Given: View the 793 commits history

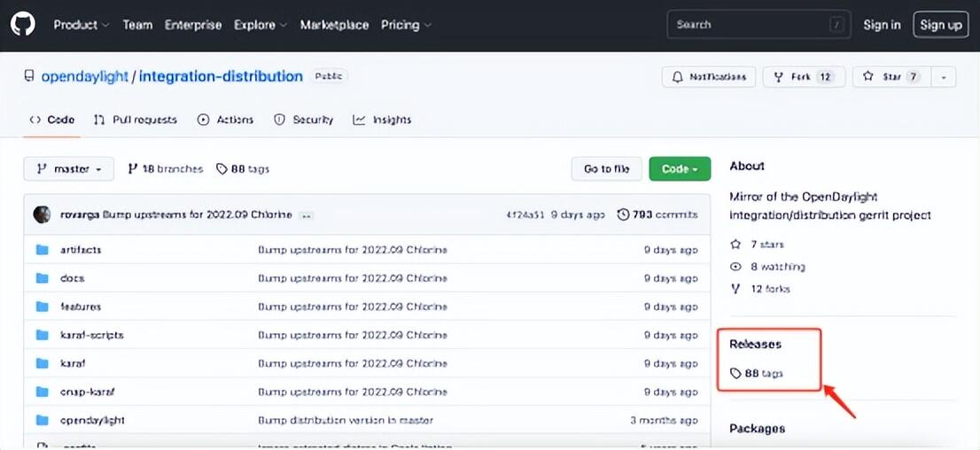Looking at the screenshot, I should 657,214.
